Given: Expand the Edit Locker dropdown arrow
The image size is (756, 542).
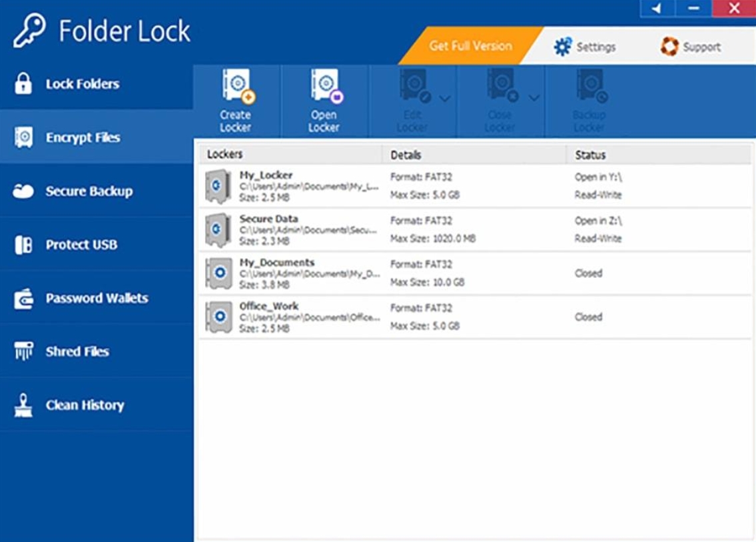Looking at the screenshot, I should tap(445, 99).
